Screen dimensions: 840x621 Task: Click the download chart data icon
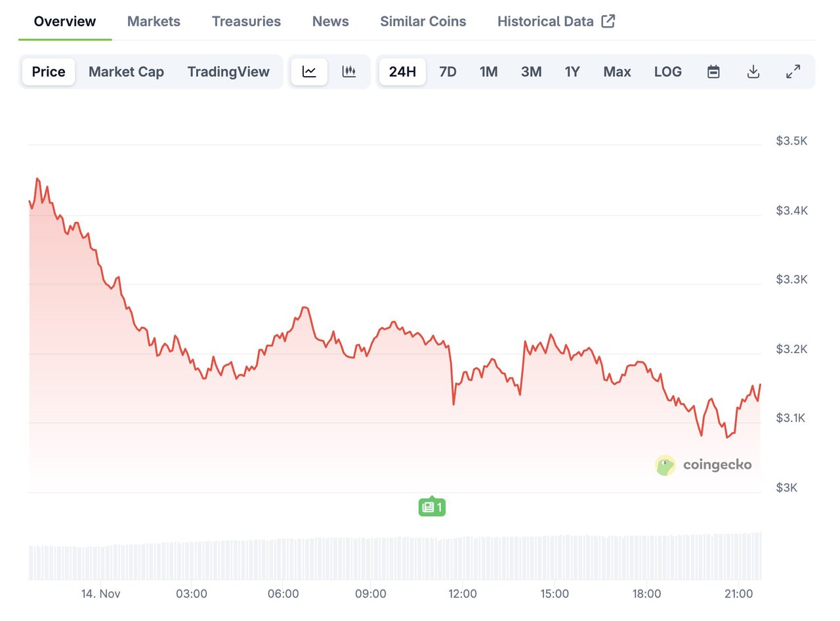tap(753, 72)
